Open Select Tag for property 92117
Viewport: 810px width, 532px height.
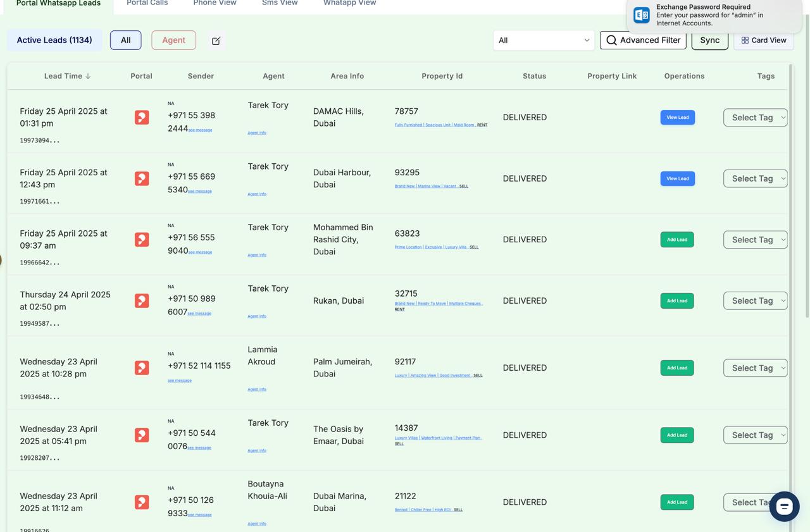pyautogui.click(x=756, y=368)
